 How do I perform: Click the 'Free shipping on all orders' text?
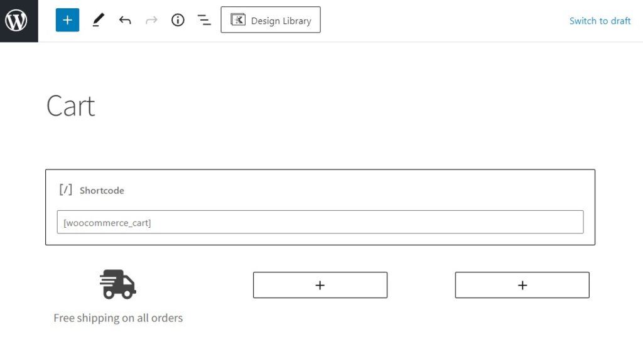[118, 318]
